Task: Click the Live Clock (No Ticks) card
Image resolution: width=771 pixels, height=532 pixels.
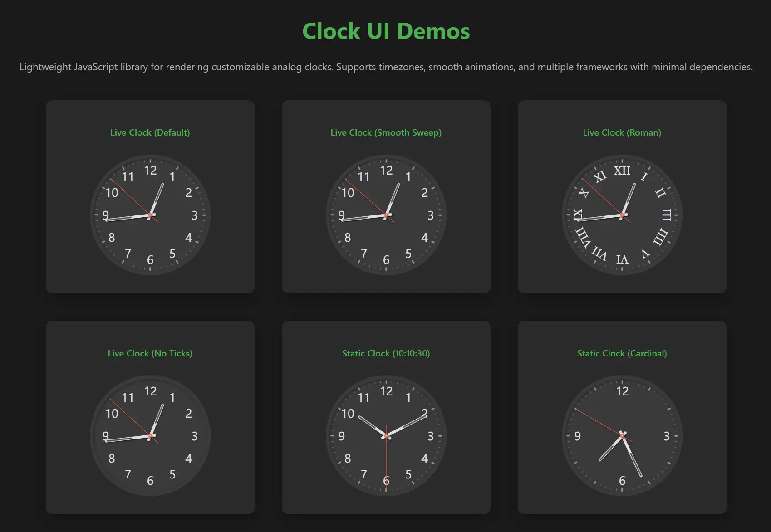Action: tap(150, 417)
